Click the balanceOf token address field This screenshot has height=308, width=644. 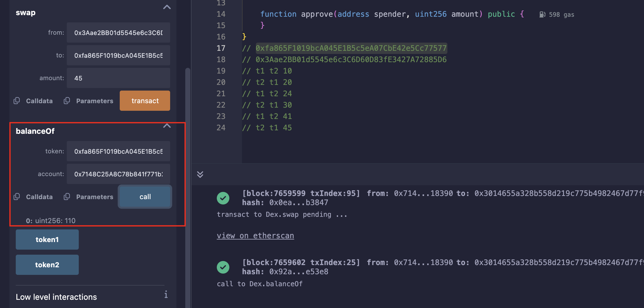click(x=118, y=151)
